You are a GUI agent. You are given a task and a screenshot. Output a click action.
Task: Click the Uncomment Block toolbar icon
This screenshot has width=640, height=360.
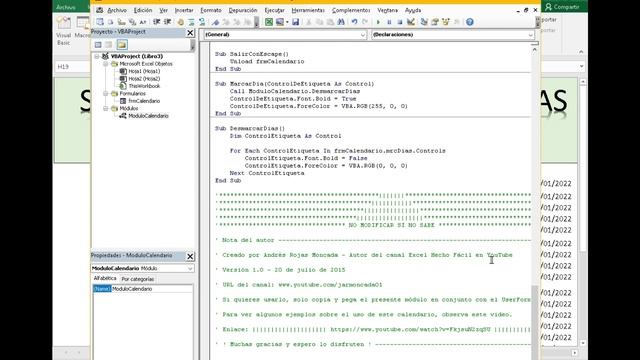pyautogui.click(x=202, y=22)
